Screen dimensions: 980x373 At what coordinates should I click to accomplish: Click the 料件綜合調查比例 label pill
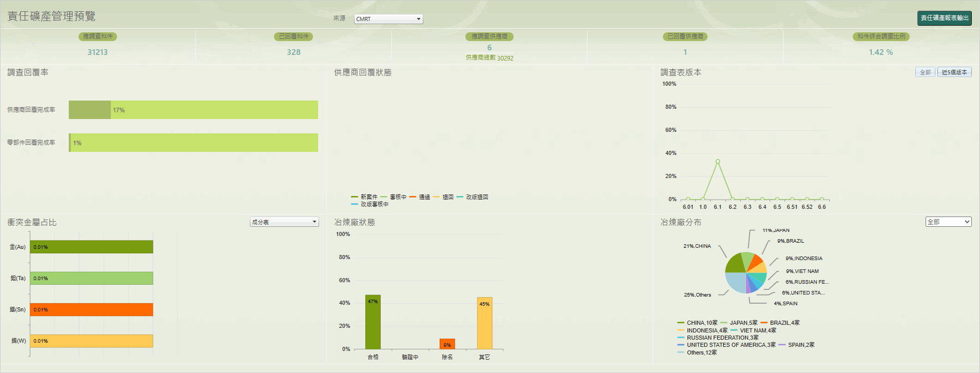(881, 36)
